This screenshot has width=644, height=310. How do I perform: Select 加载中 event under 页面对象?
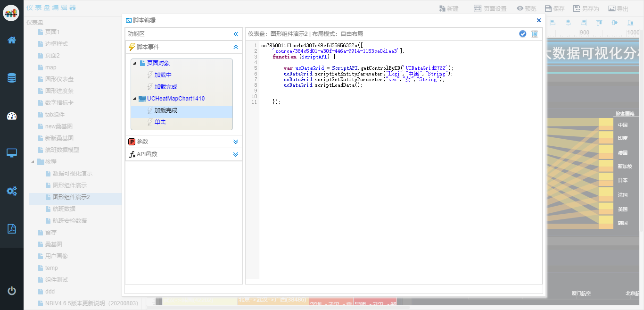(163, 75)
